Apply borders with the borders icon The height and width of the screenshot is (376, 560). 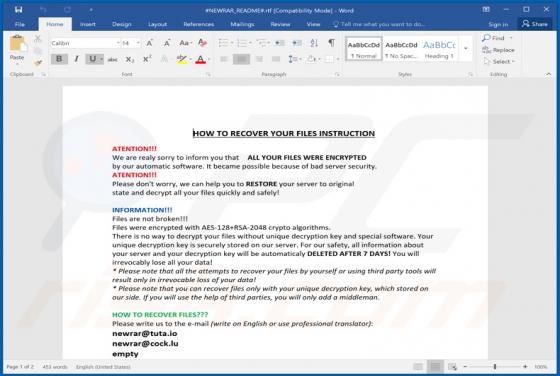click(329, 59)
